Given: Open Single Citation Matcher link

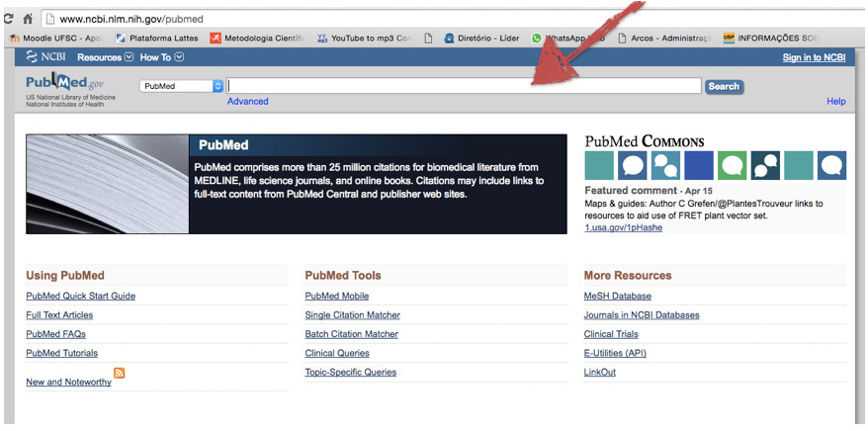Looking at the screenshot, I should pos(352,314).
